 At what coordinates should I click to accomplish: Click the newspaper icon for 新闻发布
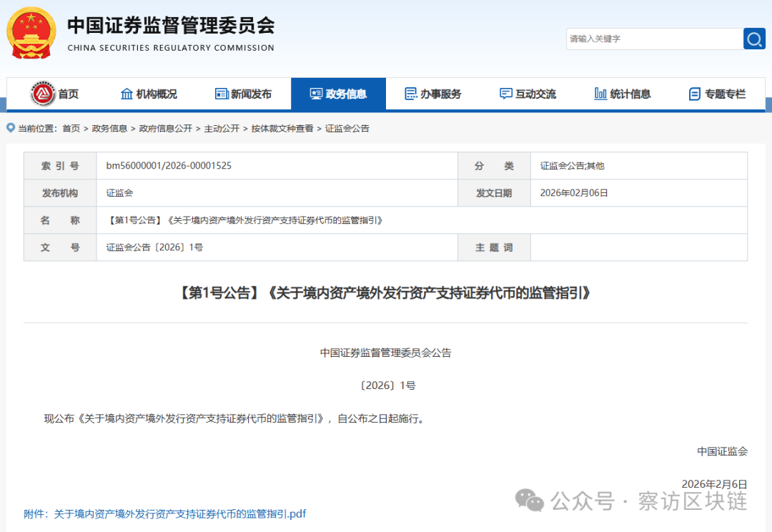(x=222, y=94)
